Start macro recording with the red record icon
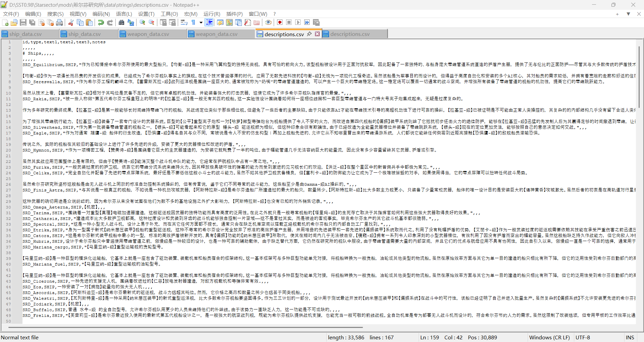 (280, 22)
